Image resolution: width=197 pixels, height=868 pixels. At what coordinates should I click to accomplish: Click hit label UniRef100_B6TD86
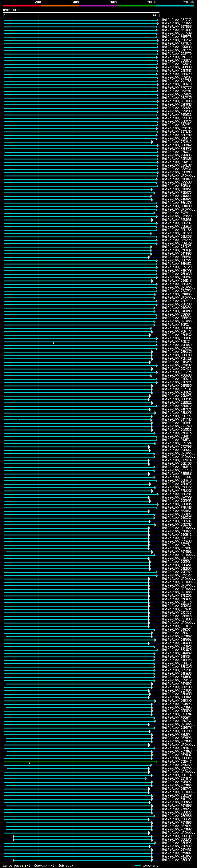177,26
